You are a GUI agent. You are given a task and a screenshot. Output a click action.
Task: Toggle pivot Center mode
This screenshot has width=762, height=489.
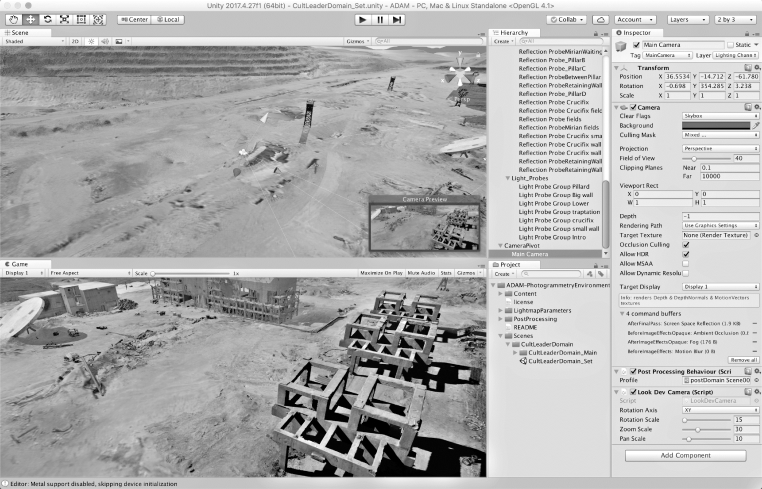point(134,19)
